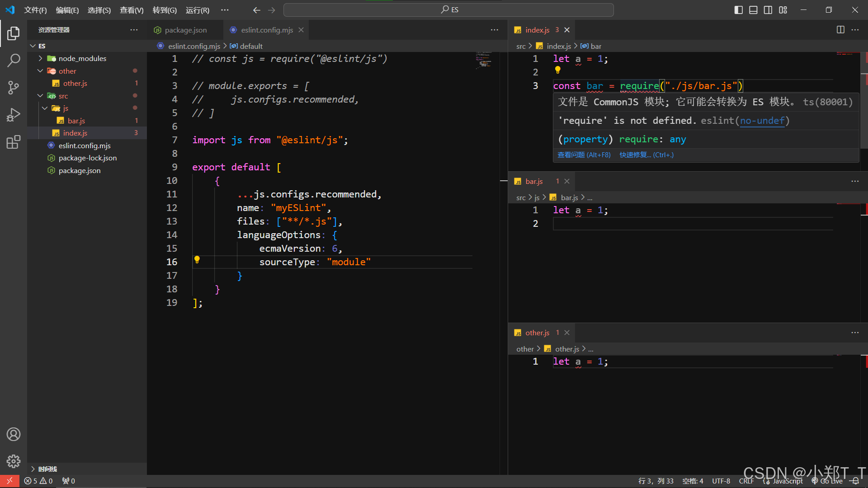
Task: Click the no-undef eslint rule link
Action: (762, 121)
